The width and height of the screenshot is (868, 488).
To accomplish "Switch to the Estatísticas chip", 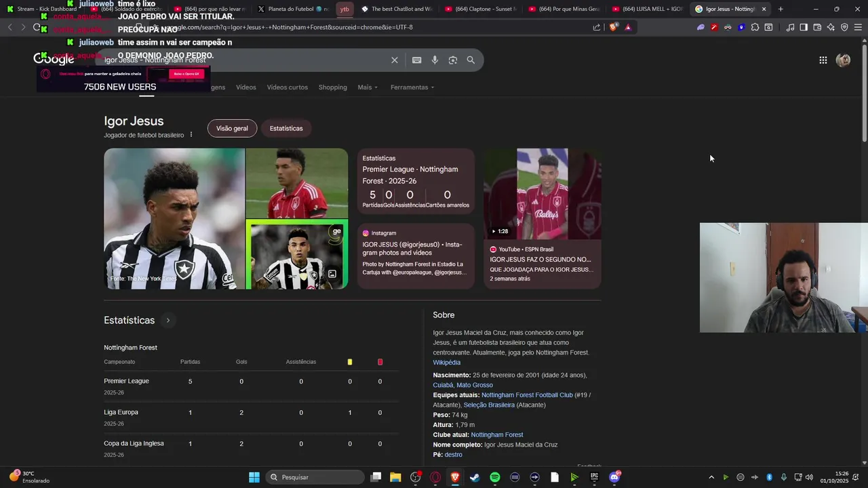I will pyautogui.click(x=286, y=128).
